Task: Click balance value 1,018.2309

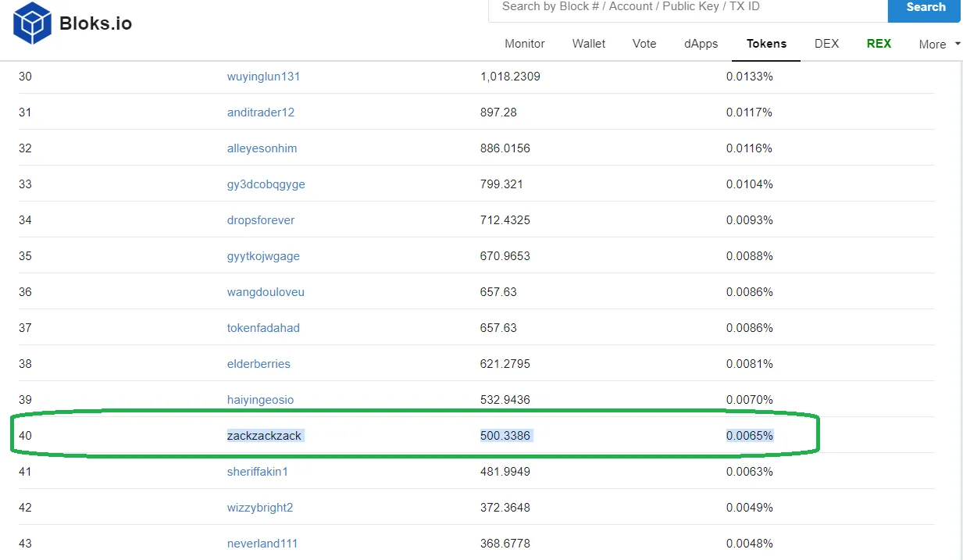Action: tap(510, 77)
